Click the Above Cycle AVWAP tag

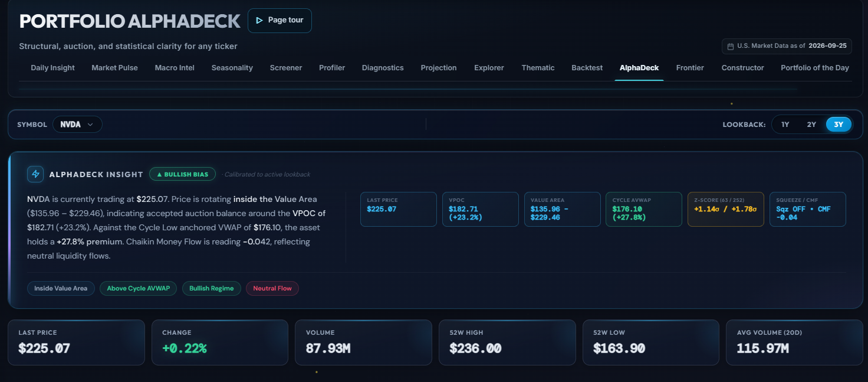138,288
